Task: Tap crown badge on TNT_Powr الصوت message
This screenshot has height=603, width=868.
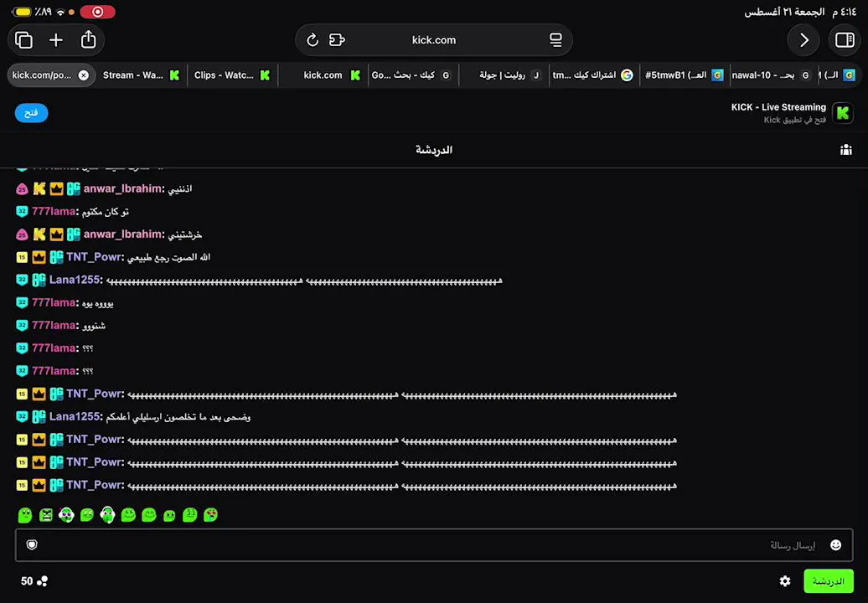Action: coord(39,256)
